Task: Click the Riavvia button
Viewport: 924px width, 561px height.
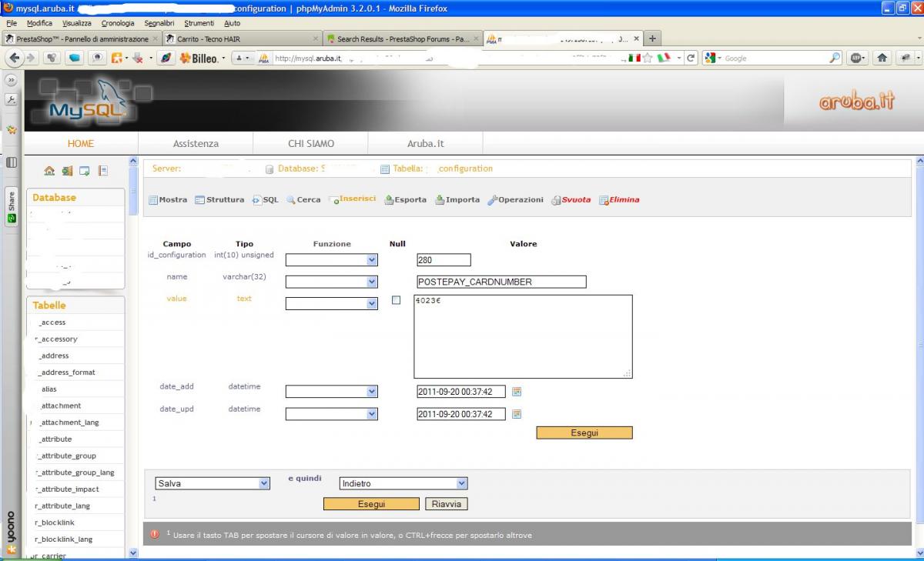Action: click(x=447, y=504)
